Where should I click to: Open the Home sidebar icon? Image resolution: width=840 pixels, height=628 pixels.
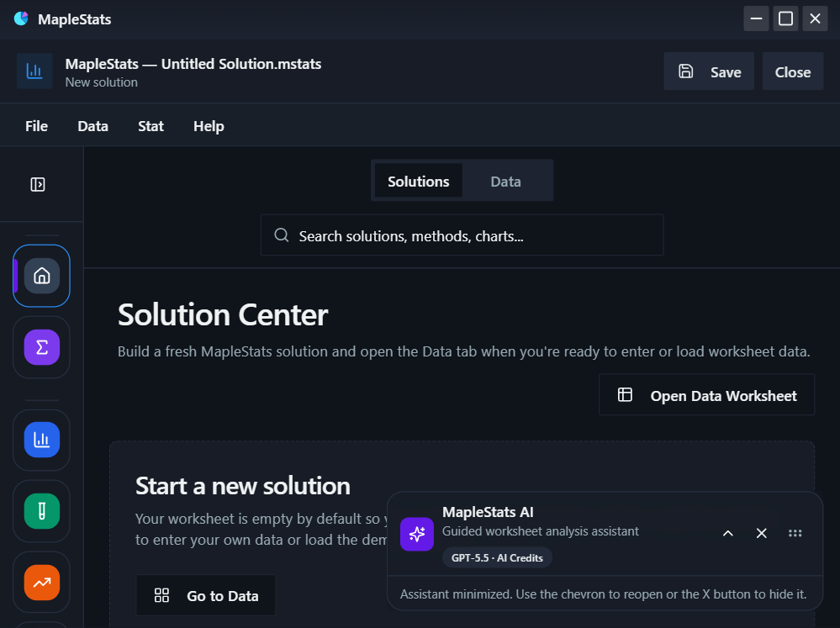(42, 276)
